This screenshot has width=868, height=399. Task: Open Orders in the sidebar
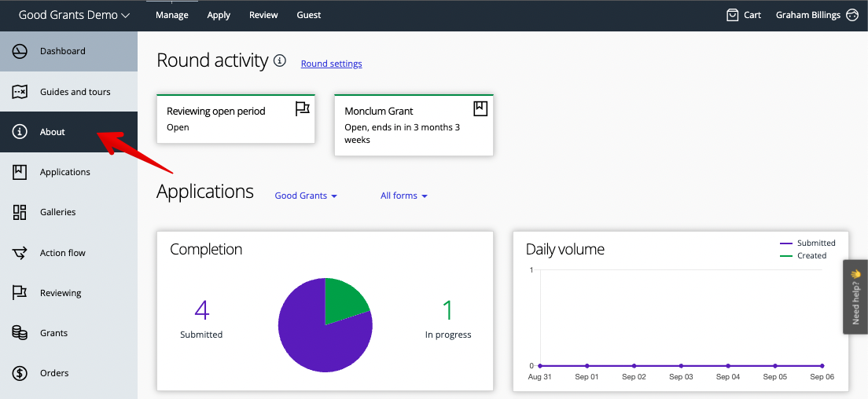(68, 373)
